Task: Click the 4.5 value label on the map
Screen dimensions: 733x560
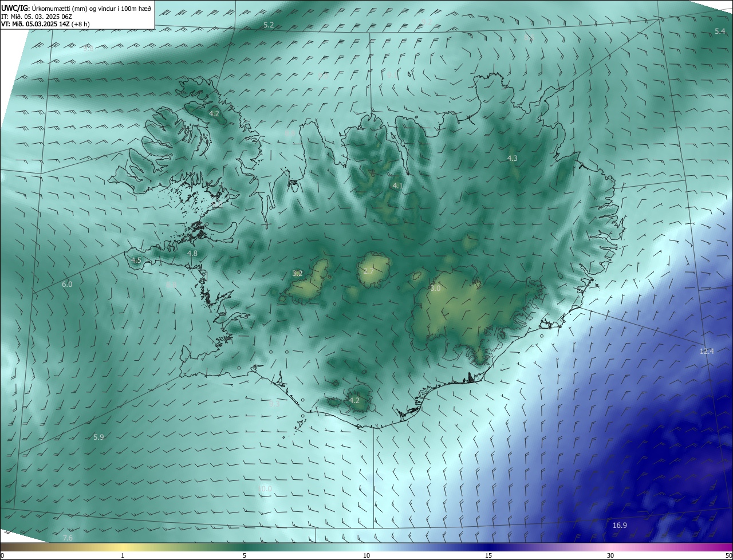Action: pos(136,260)
